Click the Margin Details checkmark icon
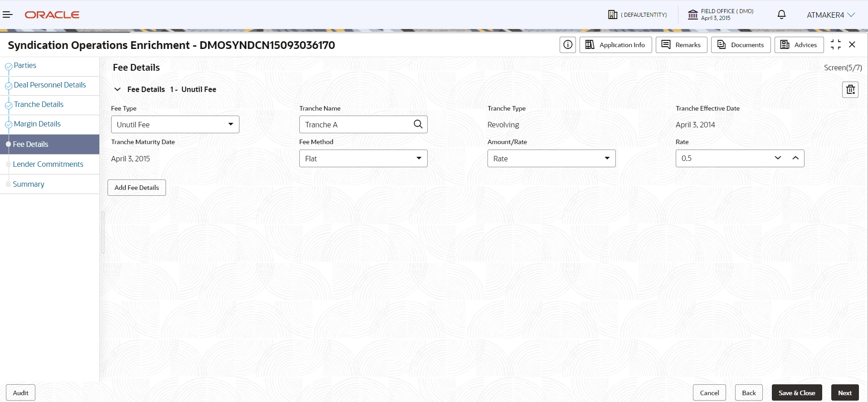 [x=8, y=125]
